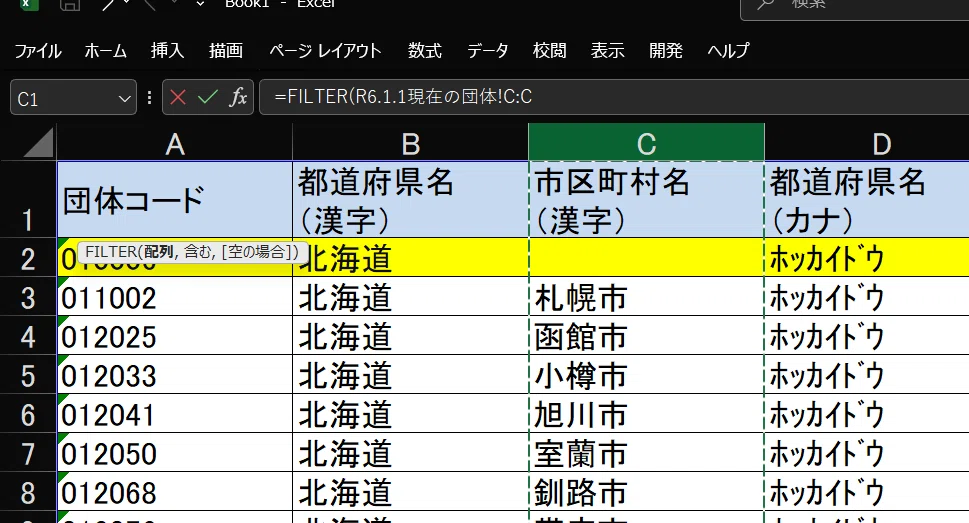Select row 1 header
Image resolution: width=969 pixels, height=523 pixels.
[28, 199]
